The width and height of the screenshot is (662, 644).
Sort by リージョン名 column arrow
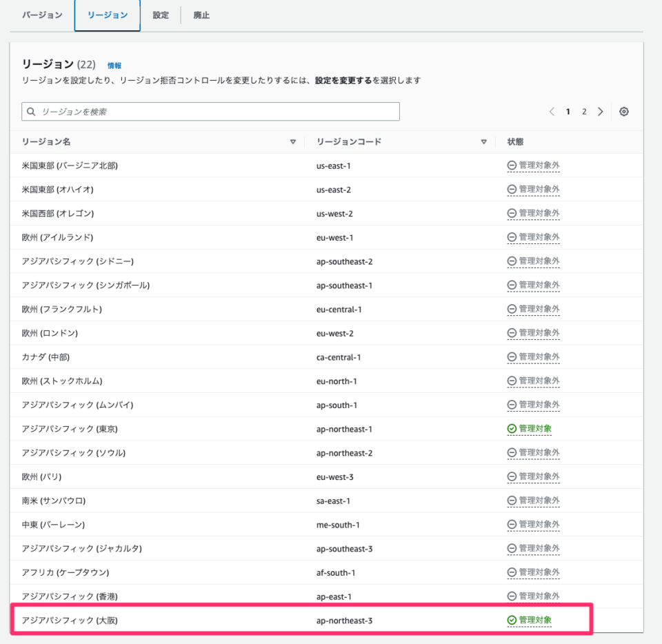pyautogui.click(x=292, y=142)
